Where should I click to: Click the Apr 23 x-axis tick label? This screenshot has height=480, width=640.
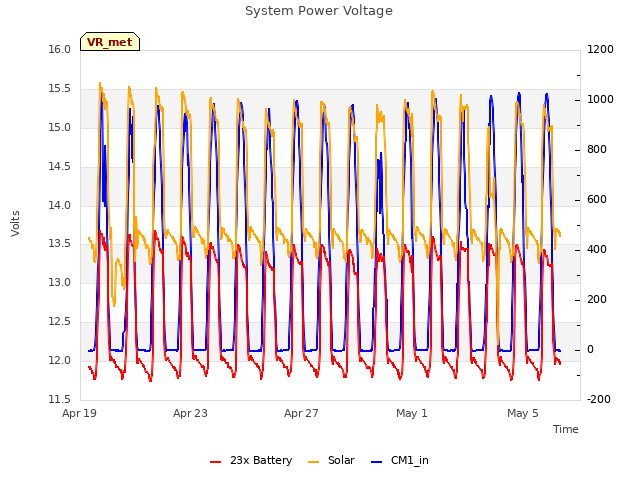(x=190, y=413)
